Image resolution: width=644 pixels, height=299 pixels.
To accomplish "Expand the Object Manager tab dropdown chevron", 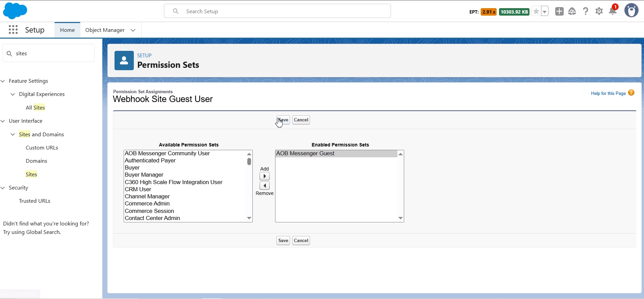I will 133,30.
